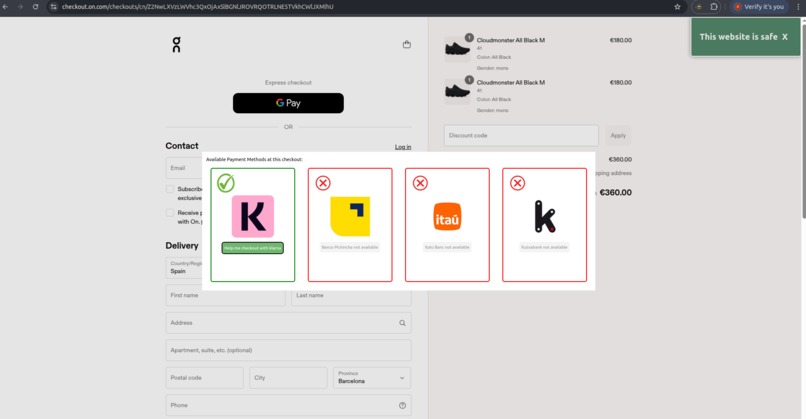Go back using the browser back arrow
This screenshot has height=419, width=806.
[5, 7]
